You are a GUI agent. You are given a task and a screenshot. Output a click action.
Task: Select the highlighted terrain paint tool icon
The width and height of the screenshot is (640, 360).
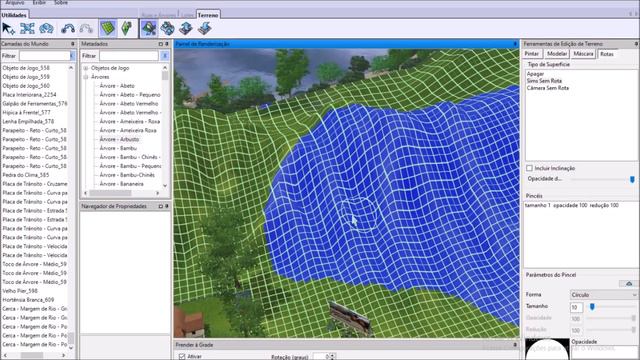[x=149, y=28]
